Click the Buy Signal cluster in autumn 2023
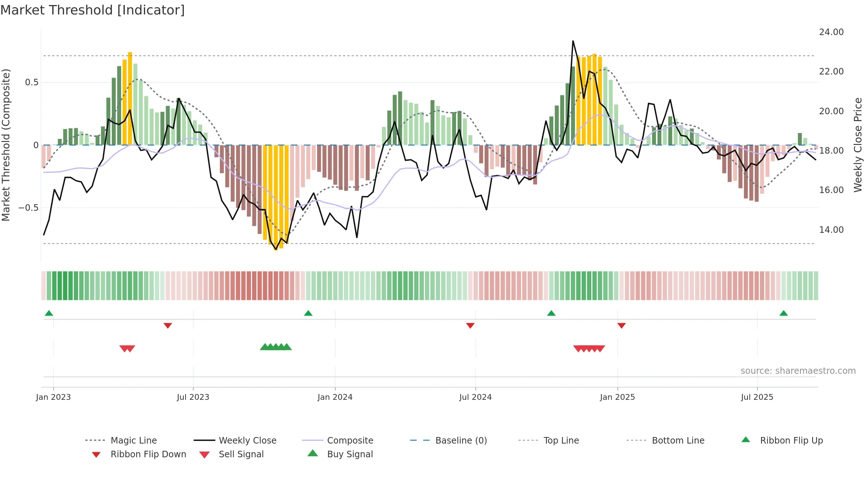The image size is (868, 488). pos(276,347)
